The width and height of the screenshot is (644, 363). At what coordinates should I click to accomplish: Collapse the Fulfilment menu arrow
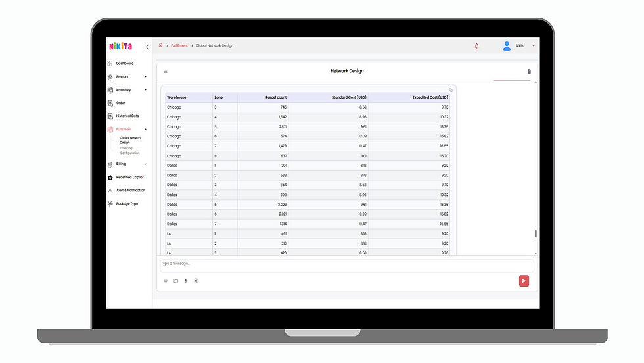(145, 129)
